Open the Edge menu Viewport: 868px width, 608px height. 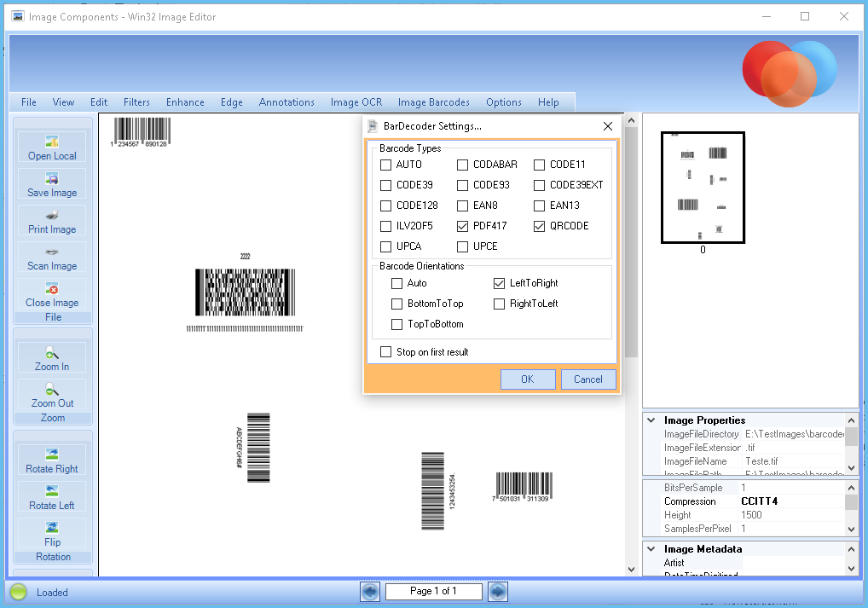pyautogui.click(x=231, y=102)
